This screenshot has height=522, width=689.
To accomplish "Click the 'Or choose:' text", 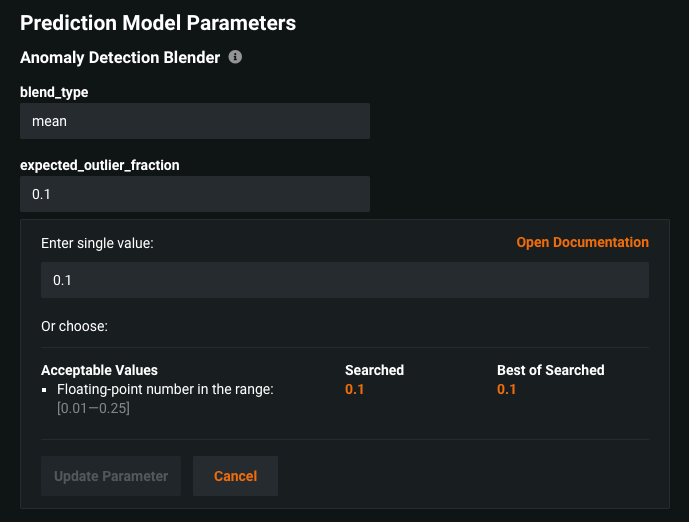I will click(74, 326).
